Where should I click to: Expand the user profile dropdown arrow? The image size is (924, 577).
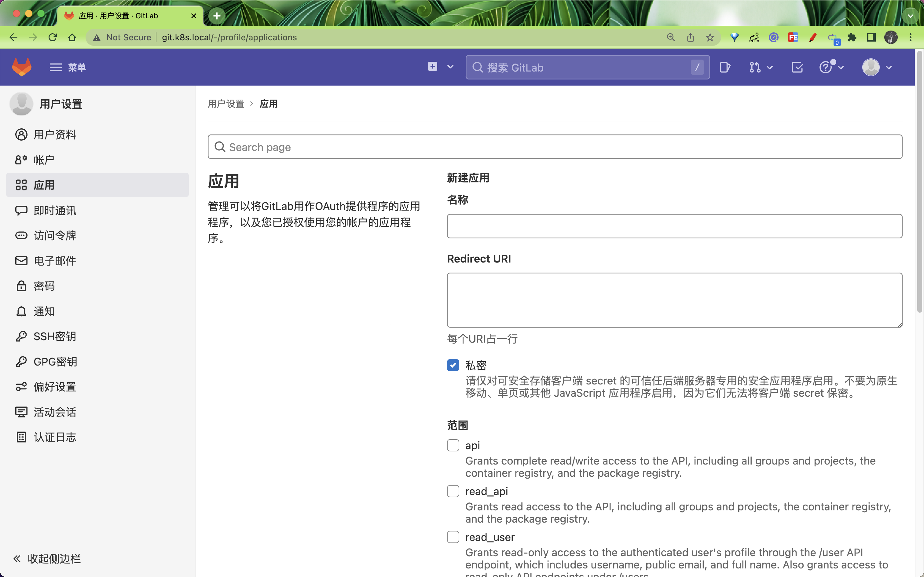889,67
